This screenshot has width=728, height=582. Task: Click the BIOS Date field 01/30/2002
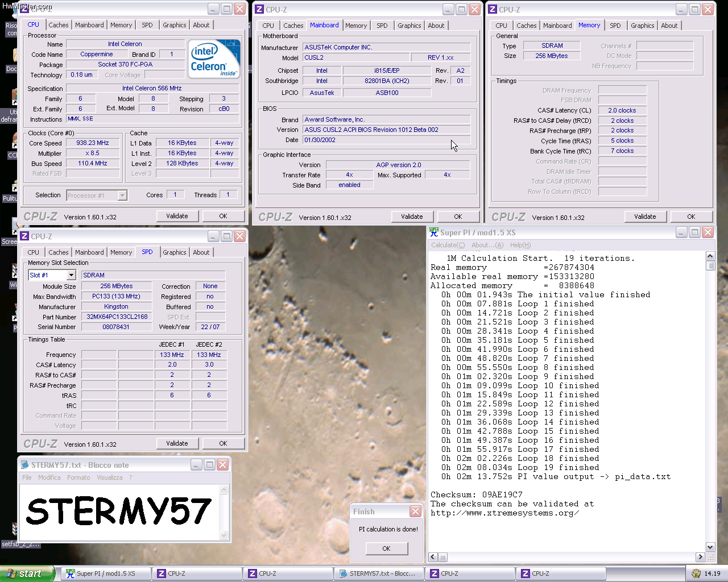click(386, 140)
